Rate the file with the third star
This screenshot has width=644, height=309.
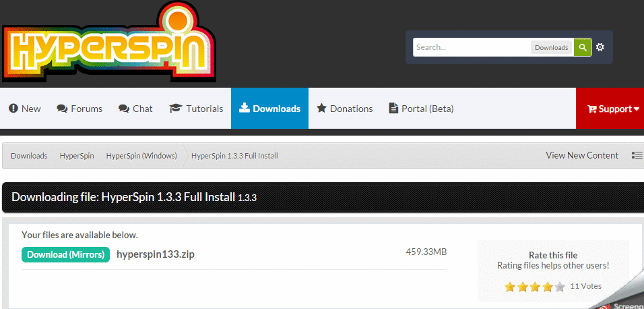[535, 287]
